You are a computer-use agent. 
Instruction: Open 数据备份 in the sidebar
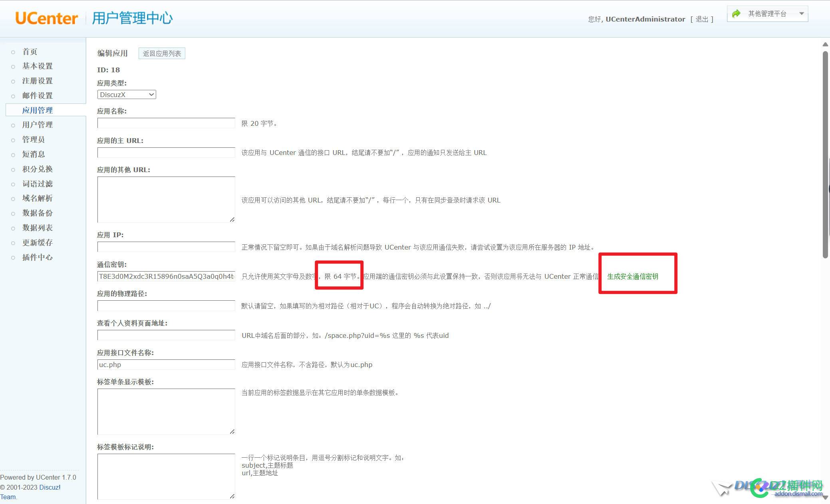(38, 213)
